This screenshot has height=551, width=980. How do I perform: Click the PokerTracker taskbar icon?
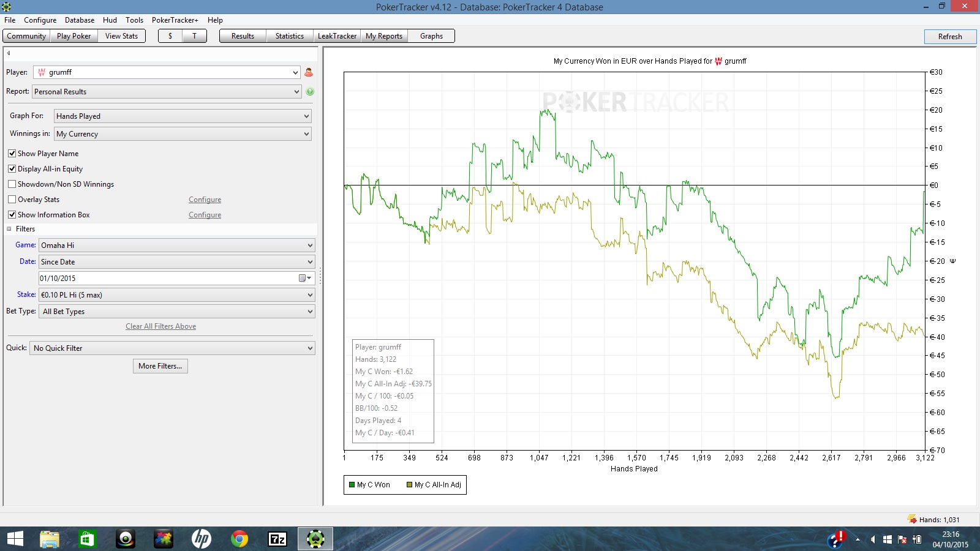(315, 539)
